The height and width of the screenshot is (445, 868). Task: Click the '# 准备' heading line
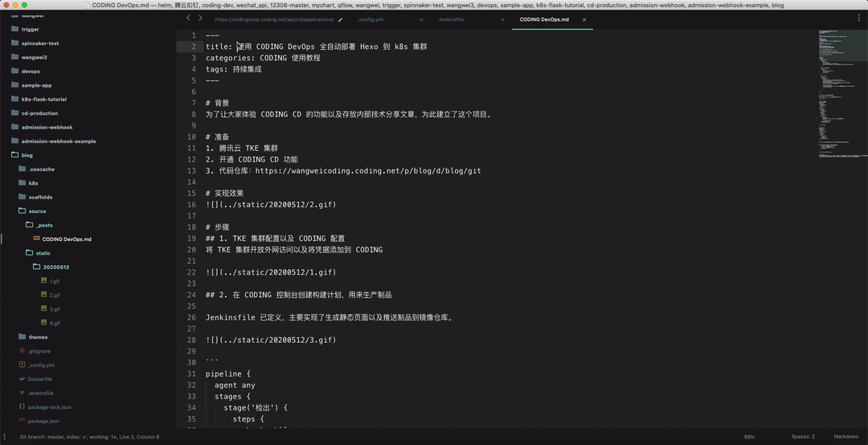[x=218, y=137]
